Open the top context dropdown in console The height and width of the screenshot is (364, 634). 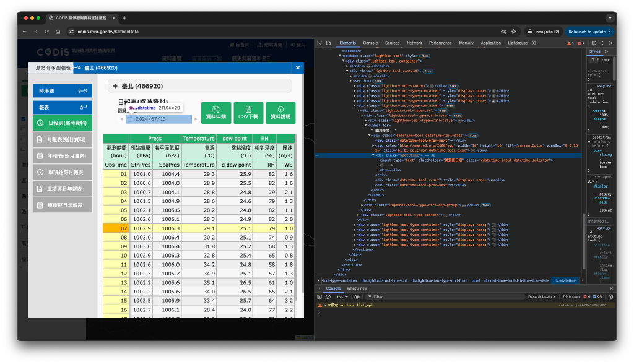[342, 297]
